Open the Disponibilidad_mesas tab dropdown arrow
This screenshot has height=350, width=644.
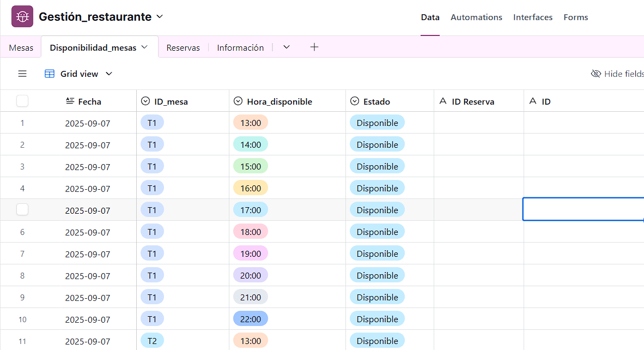point(145,47)
